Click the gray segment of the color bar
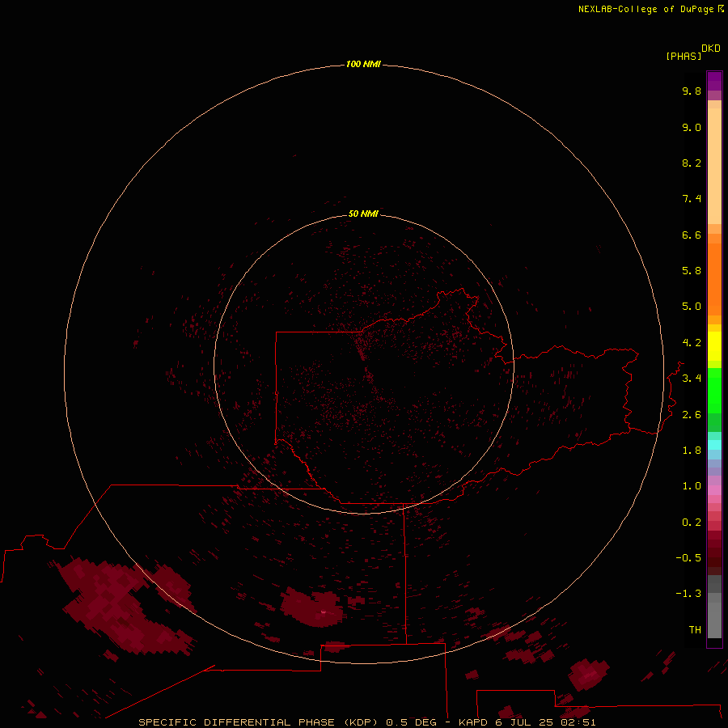 tap(714, 607)
